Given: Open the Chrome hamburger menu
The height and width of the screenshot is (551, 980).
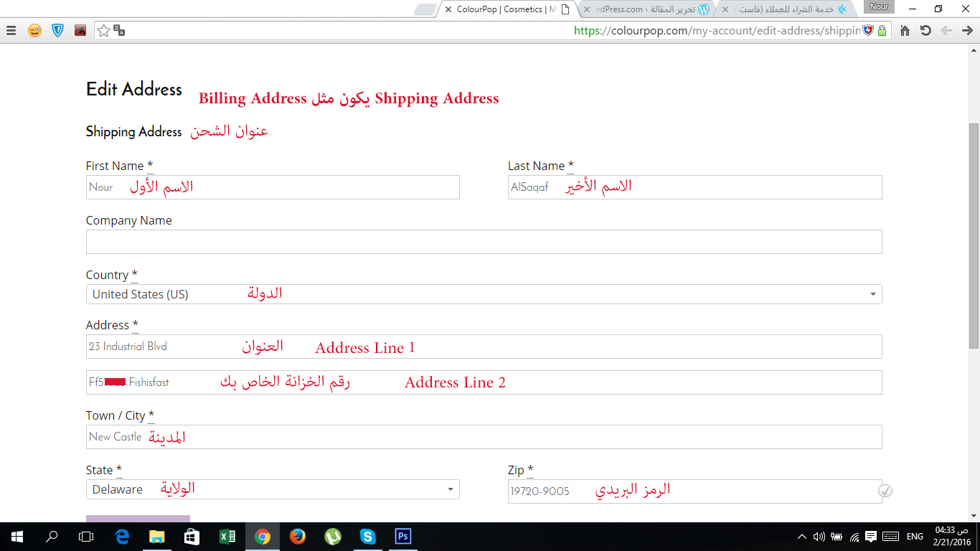Looking at the screenshot, I should pyautogui.click(x=11, y=31).
